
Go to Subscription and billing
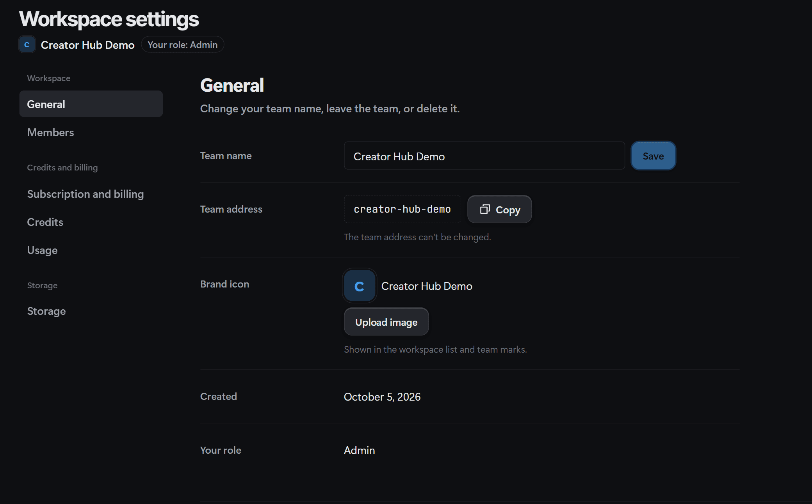tap(91, 194)
